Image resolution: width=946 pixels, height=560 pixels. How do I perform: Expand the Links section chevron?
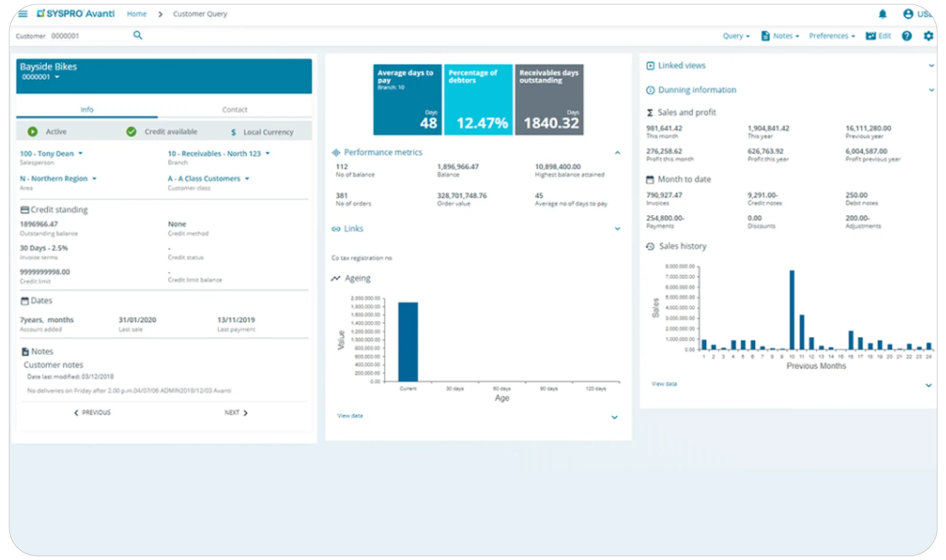pos(617,229)
